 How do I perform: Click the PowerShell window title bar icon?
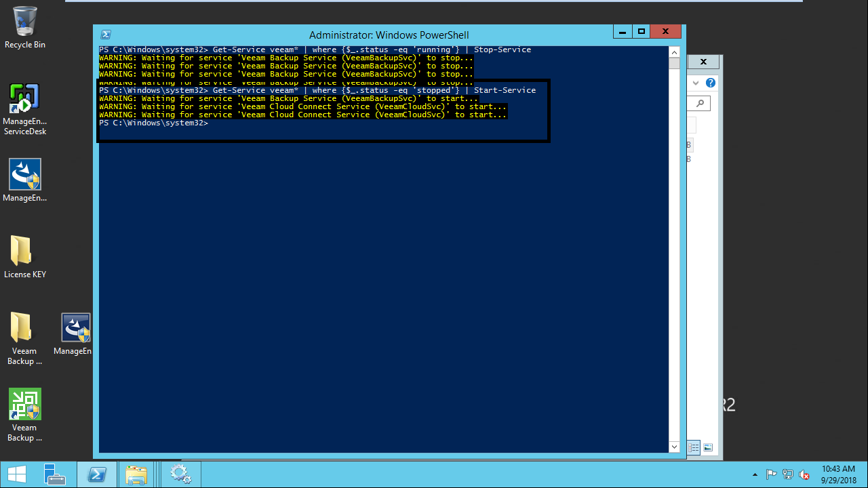106,35
